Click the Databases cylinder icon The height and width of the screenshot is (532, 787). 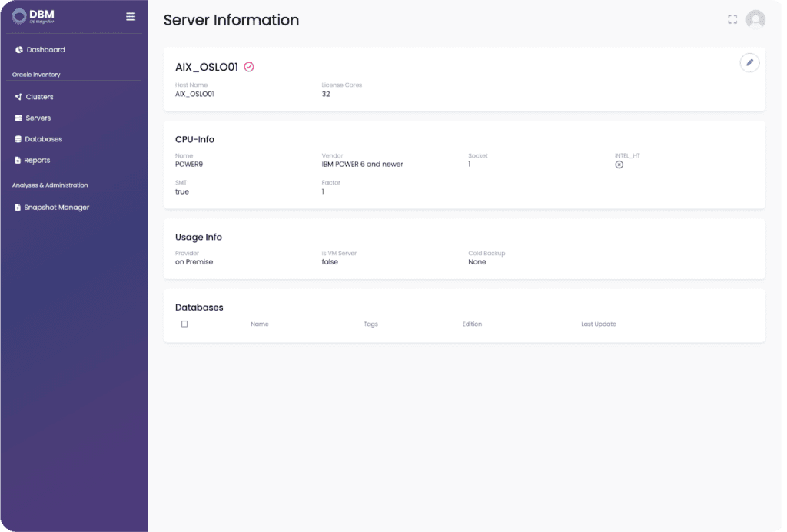pyautogui.click(x=18, y=139)
